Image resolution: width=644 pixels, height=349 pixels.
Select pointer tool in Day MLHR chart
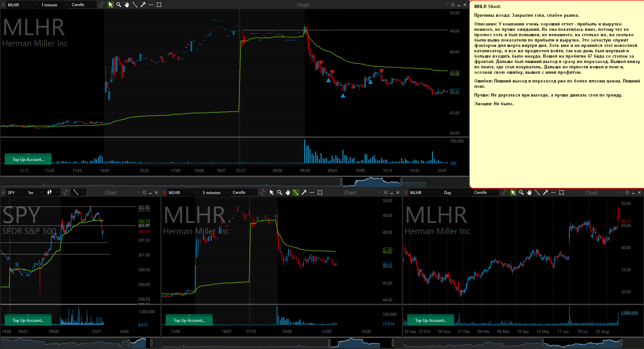[x=513, y=192]
